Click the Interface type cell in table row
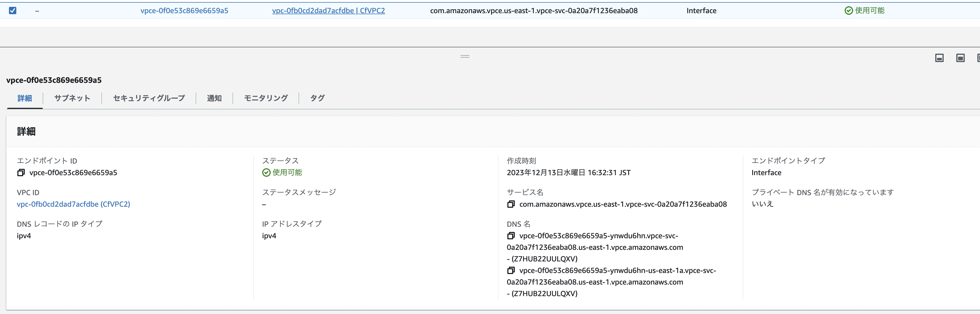980x314 pixels. click(x=701, y=11)
